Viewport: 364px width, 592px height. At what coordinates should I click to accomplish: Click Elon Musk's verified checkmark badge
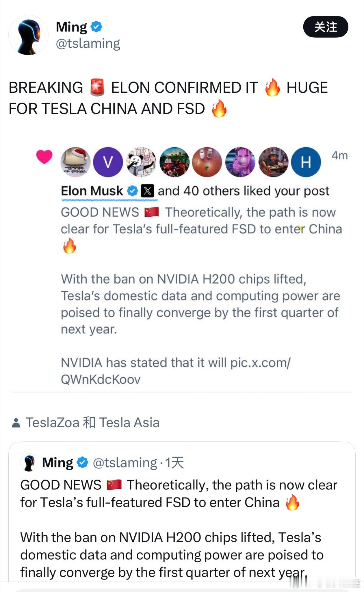133,191
